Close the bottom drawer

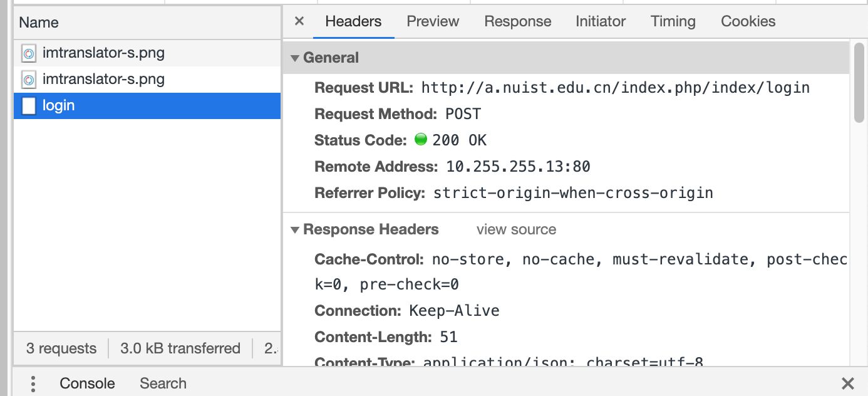click(x=848, y=383)
